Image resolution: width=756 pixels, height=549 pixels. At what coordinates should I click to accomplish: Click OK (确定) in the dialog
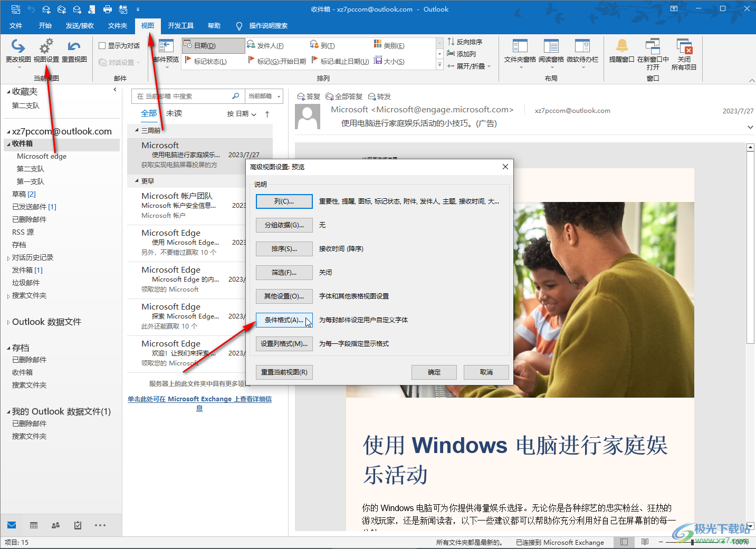434,372
